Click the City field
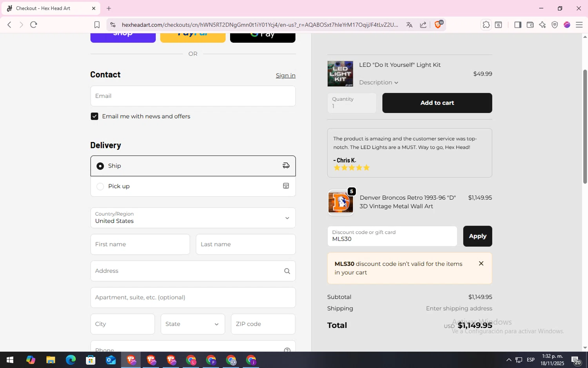The image size is (588, 368). (x=123, y=324)
